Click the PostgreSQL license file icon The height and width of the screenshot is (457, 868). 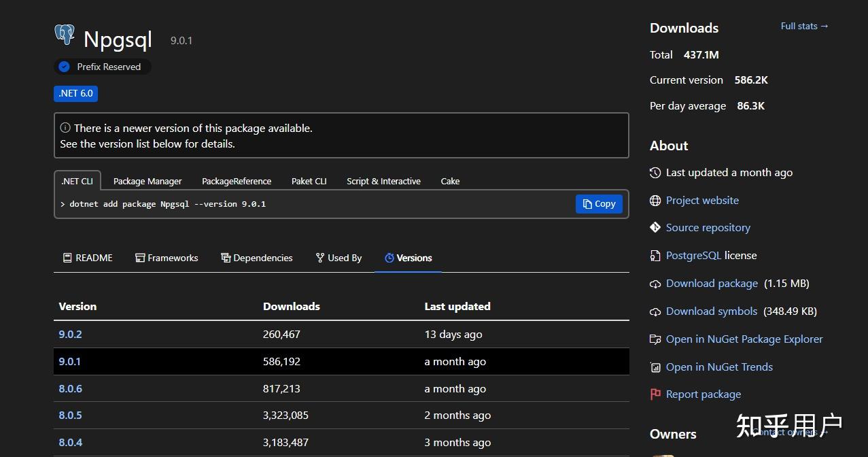[x=655, y=255]
